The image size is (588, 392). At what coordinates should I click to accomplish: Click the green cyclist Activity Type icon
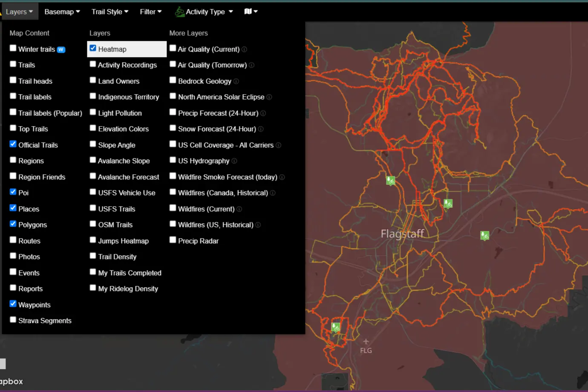[180, 12]
